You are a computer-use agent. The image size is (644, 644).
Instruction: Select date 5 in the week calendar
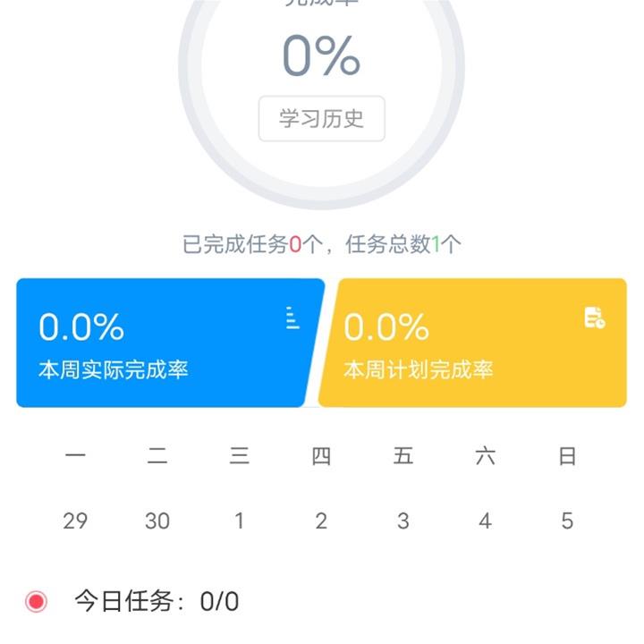coord(567,521)
